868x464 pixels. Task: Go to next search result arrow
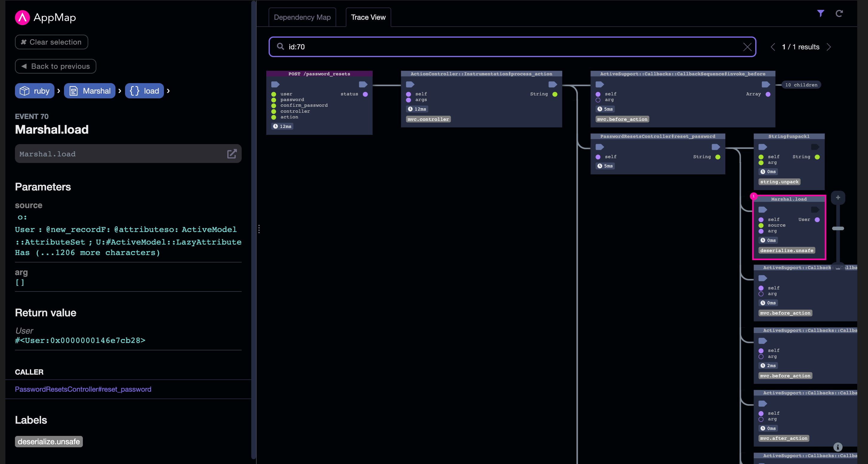[x=829, y=47]
